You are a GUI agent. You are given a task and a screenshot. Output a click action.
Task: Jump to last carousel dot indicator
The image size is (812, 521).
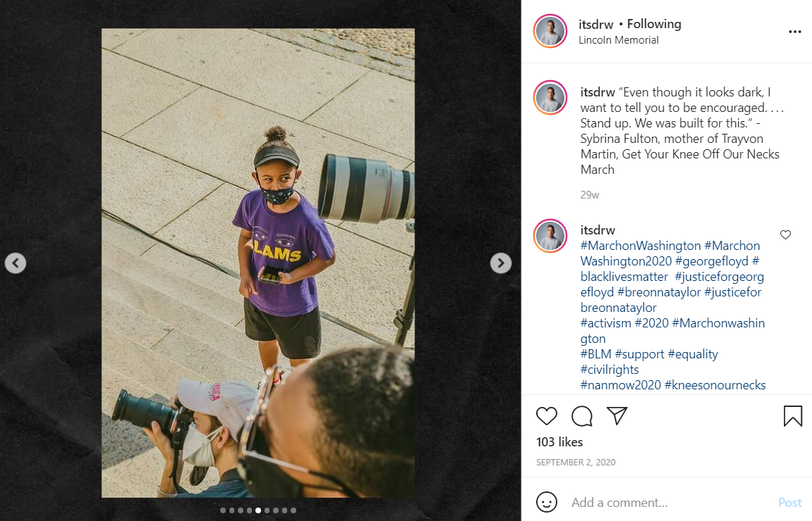pos(293,510)
